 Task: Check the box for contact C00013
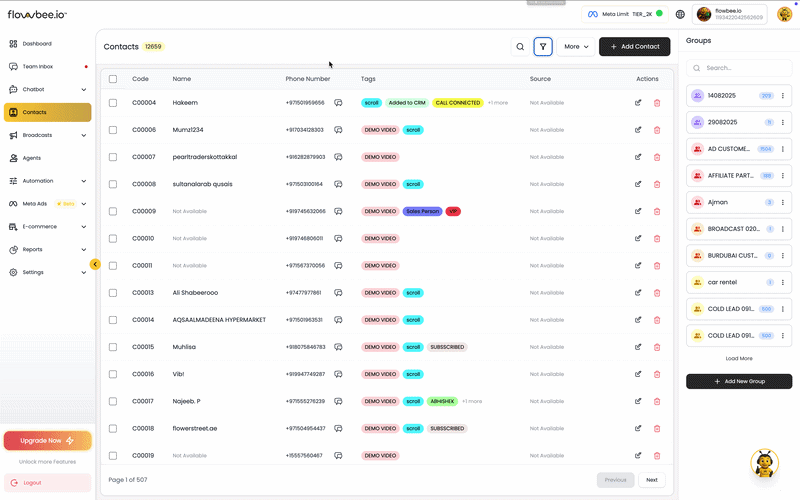113,293
